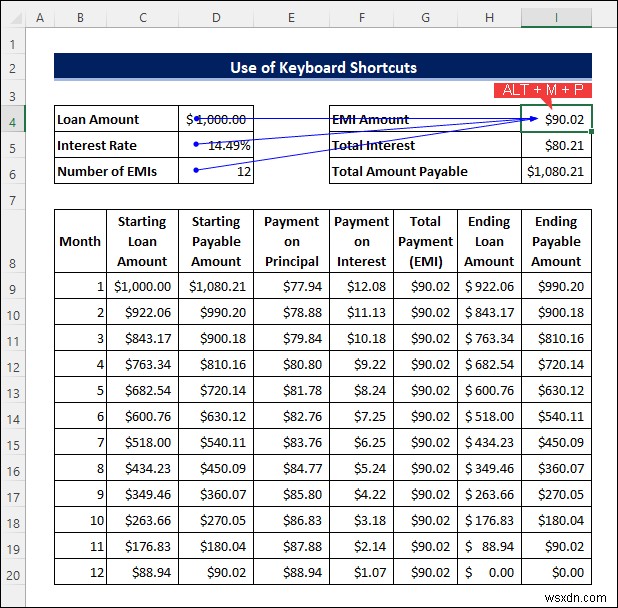Select the 'Ending Loan Amount' heading cell

[x=490, y=241]
